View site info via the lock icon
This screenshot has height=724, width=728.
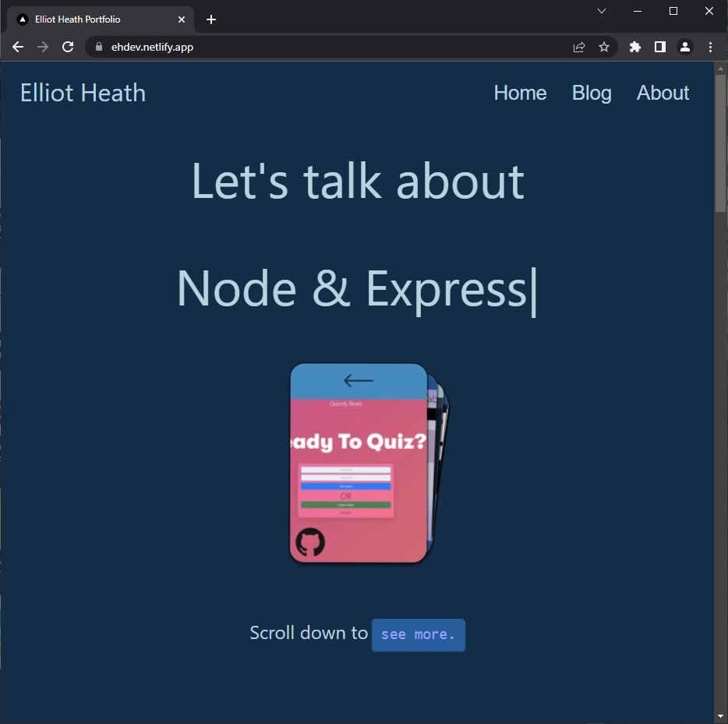(x=98, y=47)
